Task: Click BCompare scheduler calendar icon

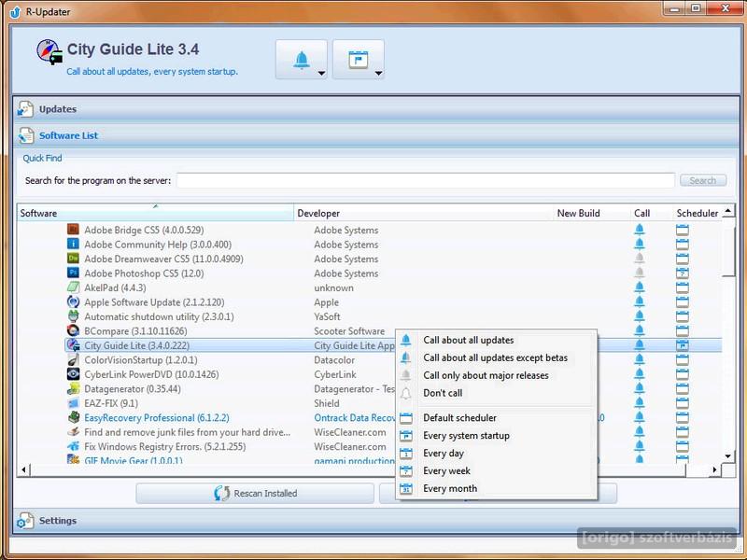Action: 683,331
